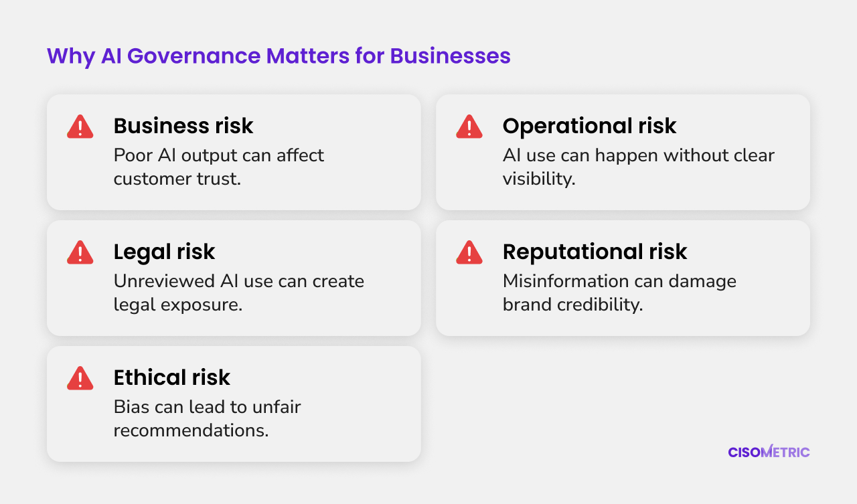Click text 'AI use can happen without clear visibility'

point(638,167)
